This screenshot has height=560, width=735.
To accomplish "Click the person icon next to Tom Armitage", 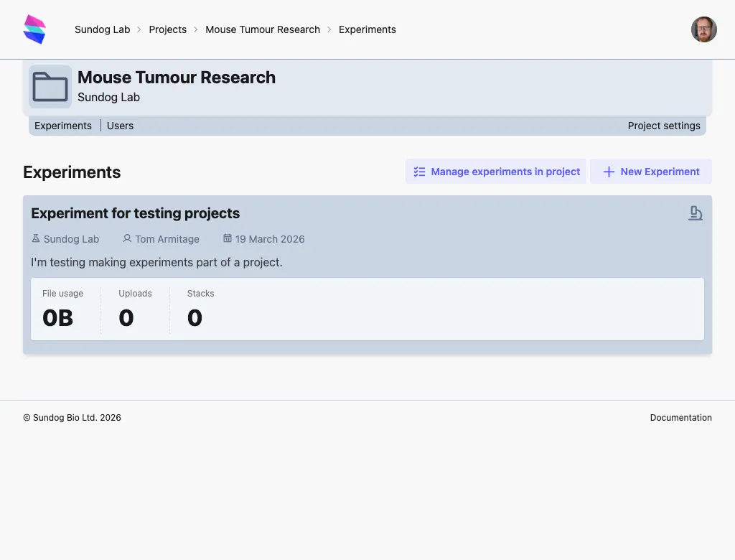I will [126, 238].
